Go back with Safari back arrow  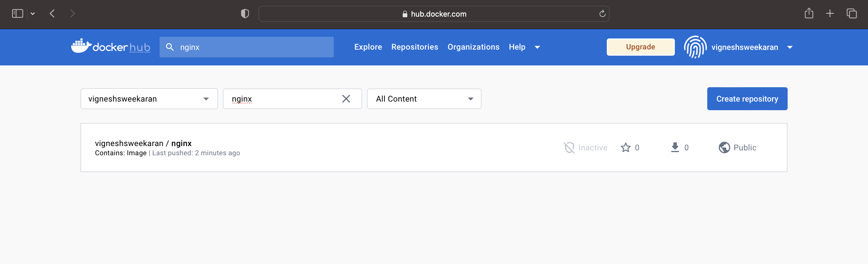[52, 13]
